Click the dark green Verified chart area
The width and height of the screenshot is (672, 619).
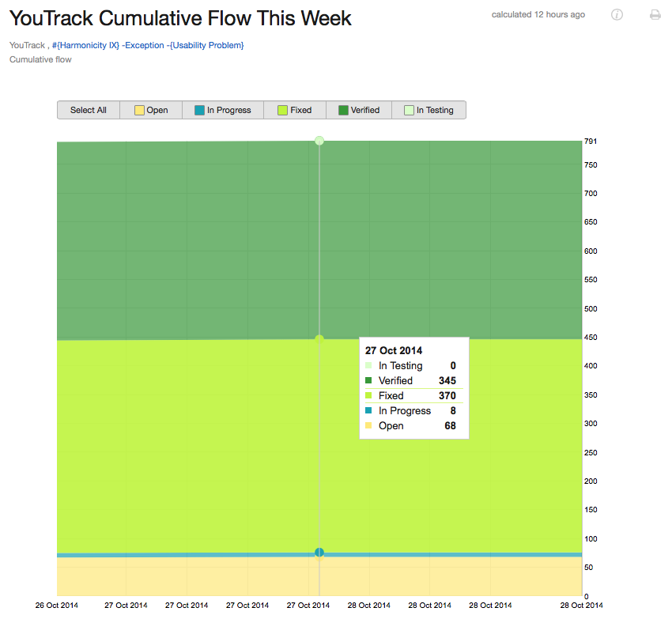click(x=189, y=240)
